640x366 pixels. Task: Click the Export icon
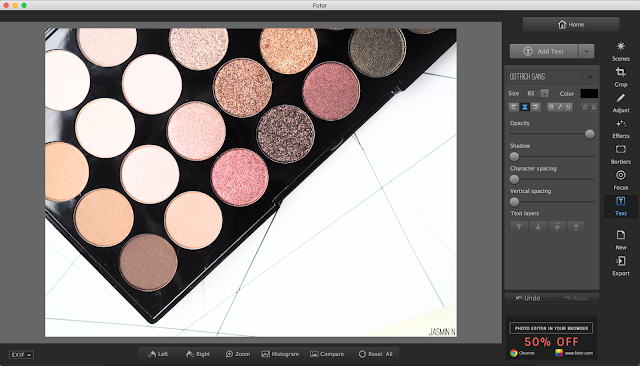pyautogui.click(x=620, y=266)
